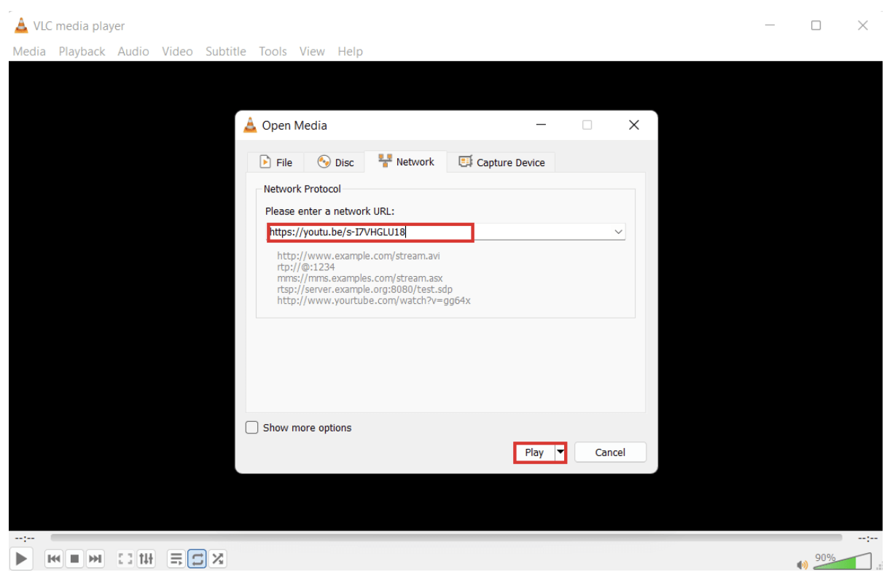
Task: Switch to the Capture Device tab
Action: click(501, 162)
